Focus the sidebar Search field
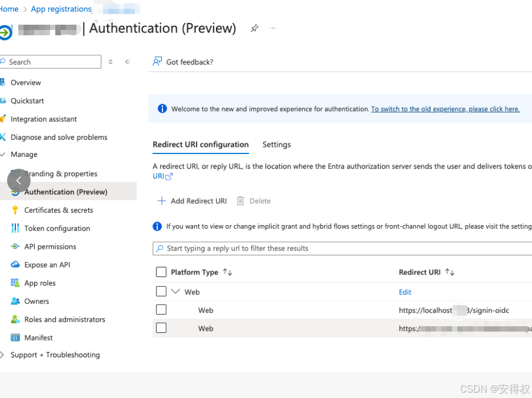Viewport: 532px width, 398px height. (x=50, y=62)
